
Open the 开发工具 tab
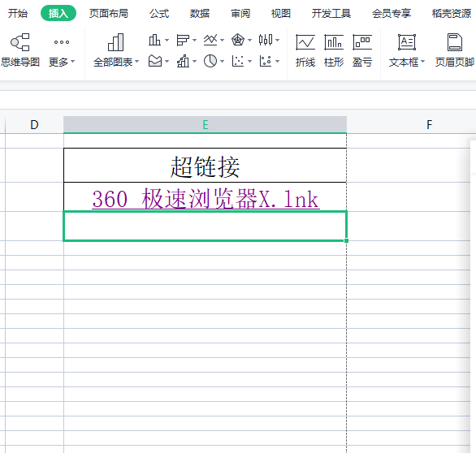click(x=331, y=13)
